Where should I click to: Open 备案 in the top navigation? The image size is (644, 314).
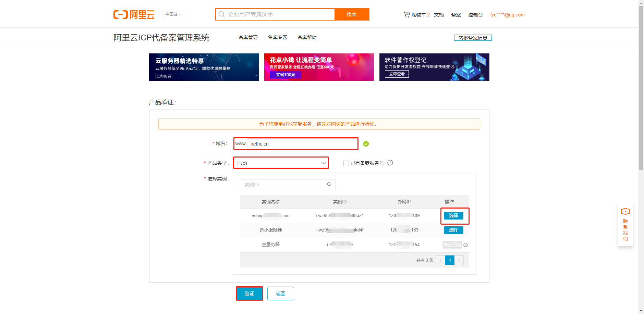point(456,15)
